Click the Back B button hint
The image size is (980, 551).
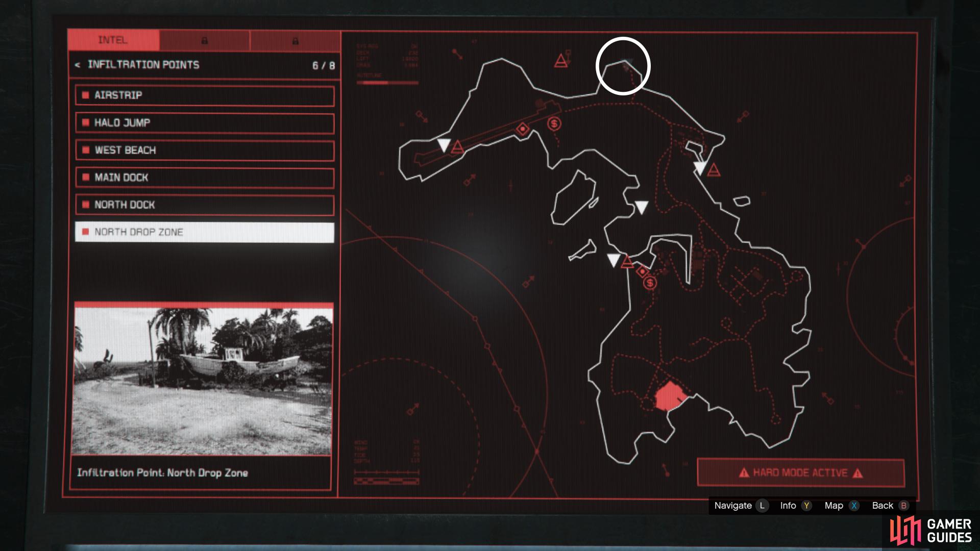click(x=891, y=506)
